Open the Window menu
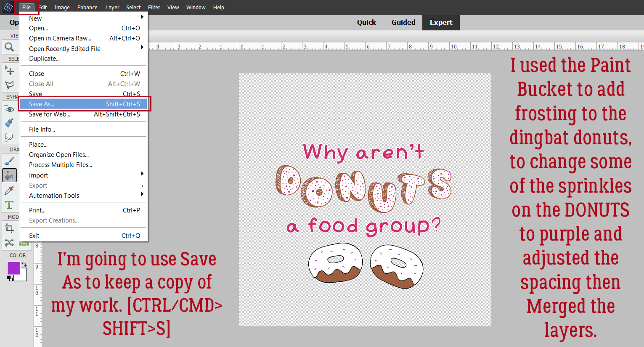644x347 pixels. point(196,7)
